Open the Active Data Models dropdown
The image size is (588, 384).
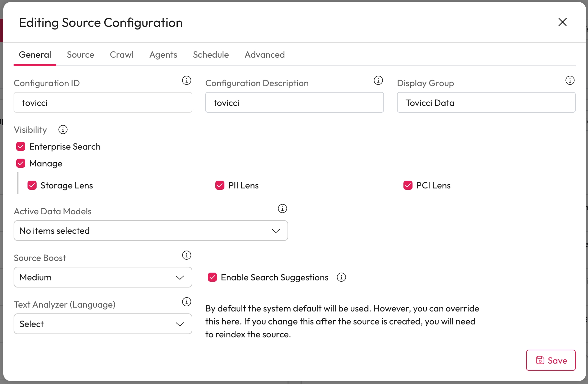pyautogui.click(x=151, y=231)
